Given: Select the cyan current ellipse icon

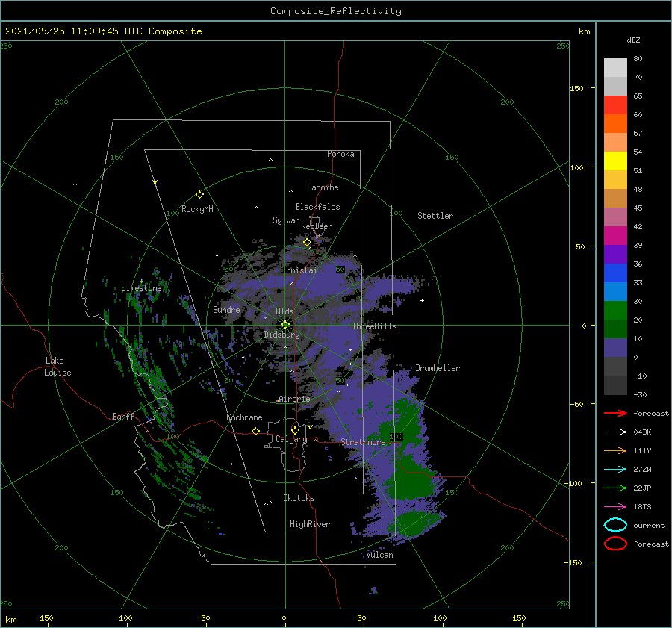Looking at the screenshot, I should click(x=615, y=525).
